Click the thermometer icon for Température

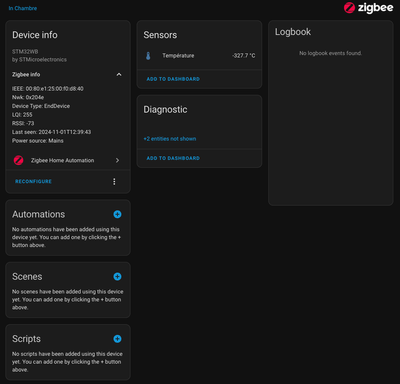[148, 56]
